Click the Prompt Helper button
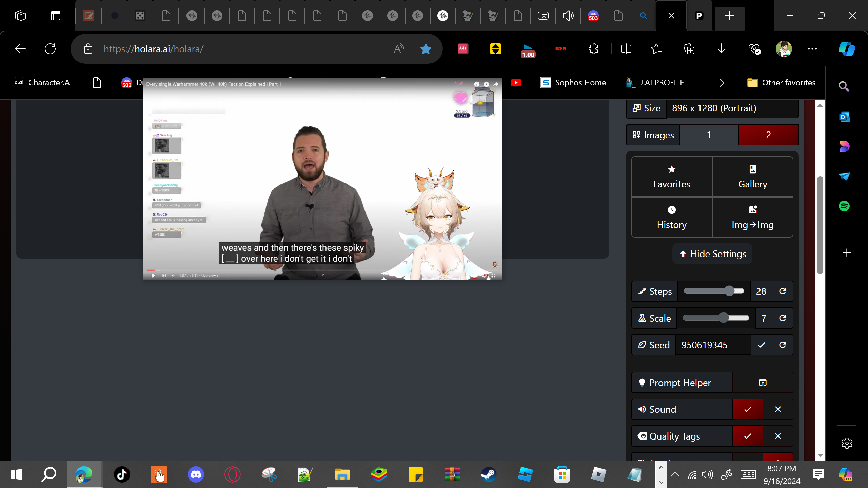The width and height of the screenshot is (868, 488). pos(682,383)
